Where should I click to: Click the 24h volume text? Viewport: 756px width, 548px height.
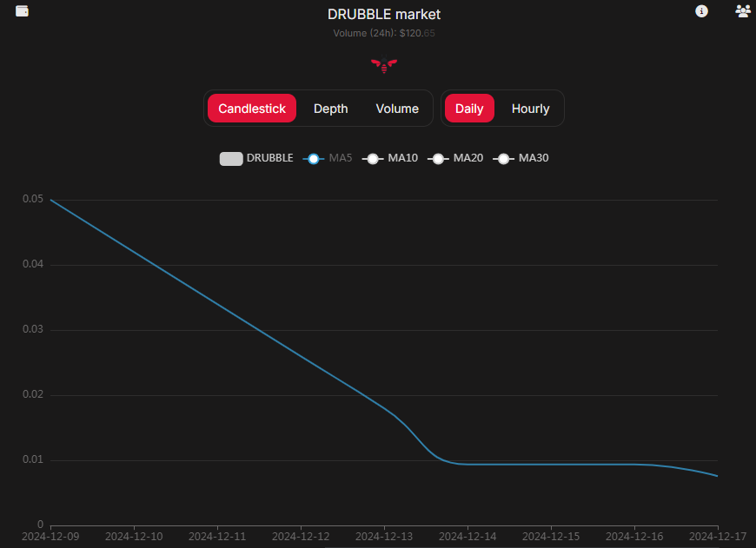pyautogui.click(x=384, y=33)
